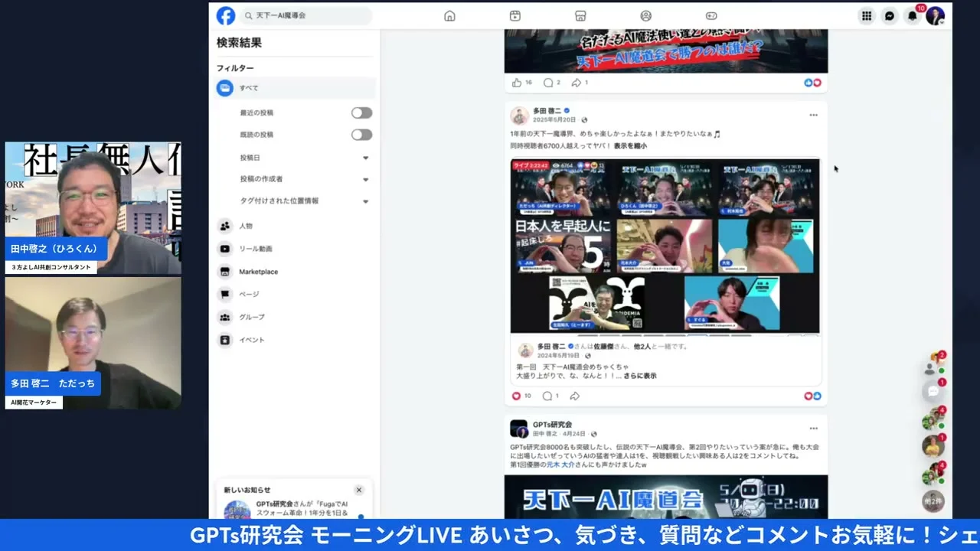
Task: Expand the 投稿日 dropdown
Action: 304,158
